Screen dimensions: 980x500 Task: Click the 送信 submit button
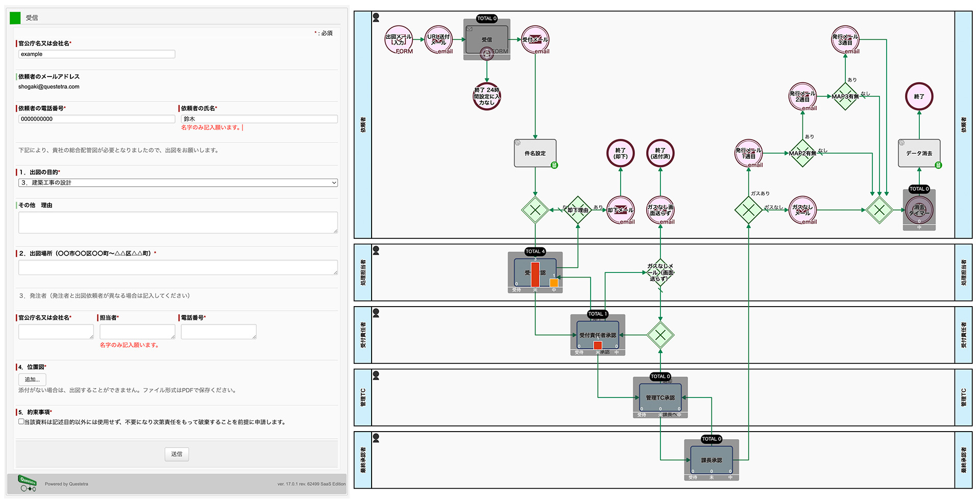[x=177, y=454]
